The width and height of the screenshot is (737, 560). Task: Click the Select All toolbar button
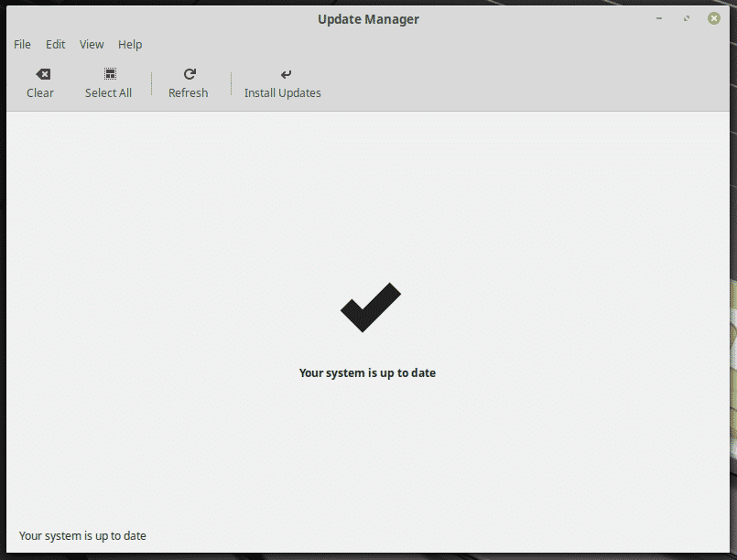click(109, 83)
